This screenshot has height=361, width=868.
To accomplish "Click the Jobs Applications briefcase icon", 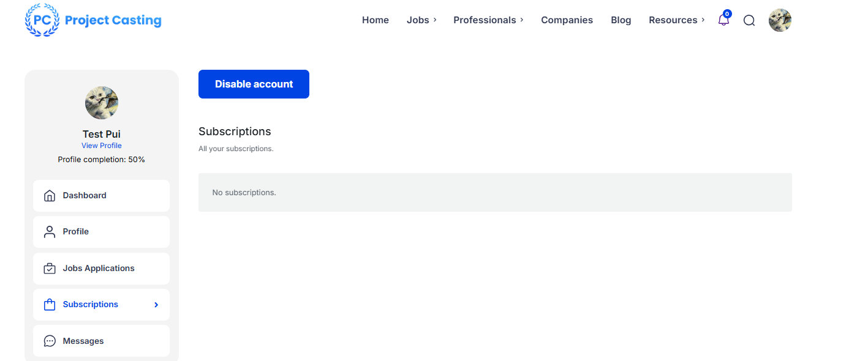I will pyautogui.click(x=50, y=269).
